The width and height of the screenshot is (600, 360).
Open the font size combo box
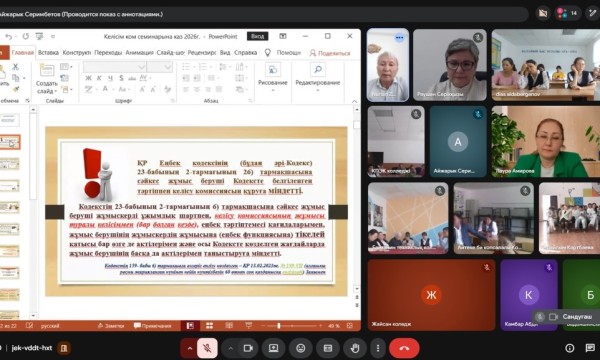(x=160, y=67)
